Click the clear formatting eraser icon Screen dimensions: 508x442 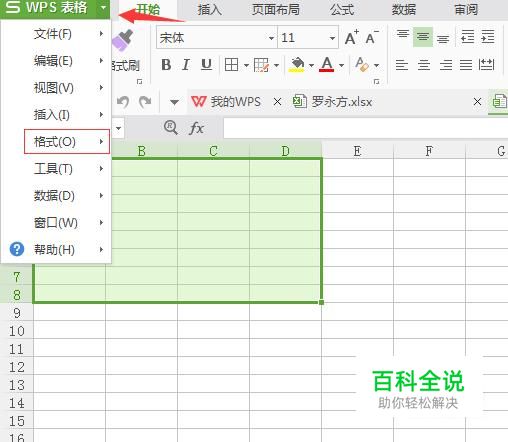362,65
